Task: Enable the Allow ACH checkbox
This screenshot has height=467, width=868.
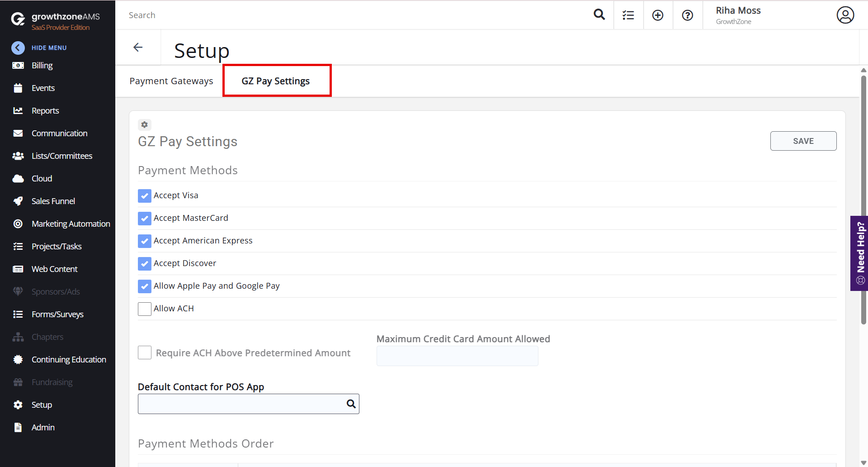Action: [x=145, y=309]
